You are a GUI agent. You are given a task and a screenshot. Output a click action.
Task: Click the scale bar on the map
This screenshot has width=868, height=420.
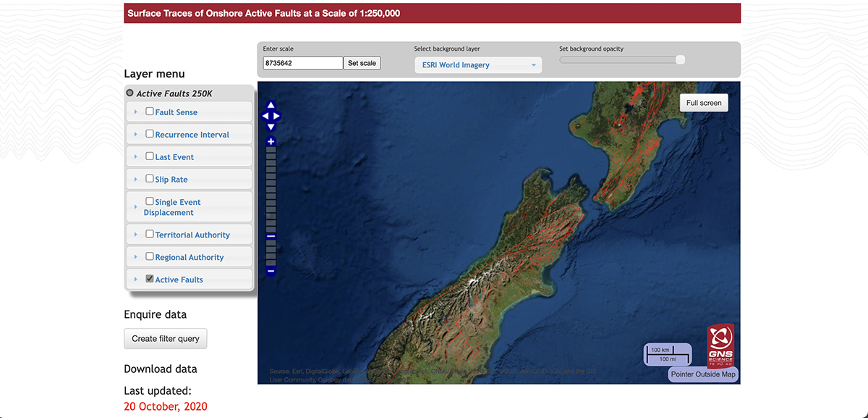(668, 354)
